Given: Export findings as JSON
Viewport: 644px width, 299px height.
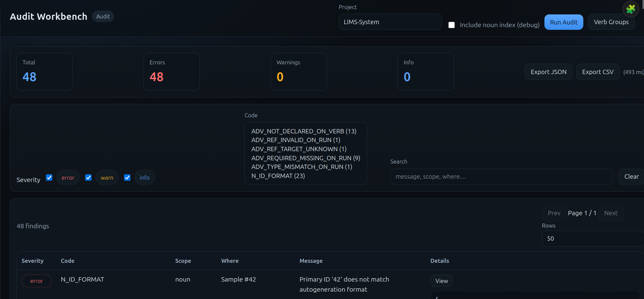Looking at the screenshot, I should pos(548,72).
